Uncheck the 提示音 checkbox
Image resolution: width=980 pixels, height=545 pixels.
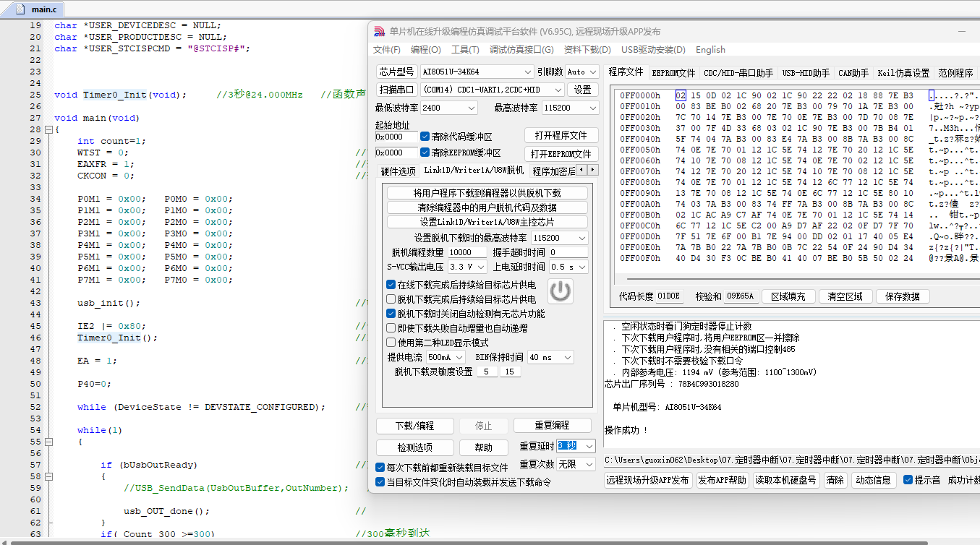point(908,480)
